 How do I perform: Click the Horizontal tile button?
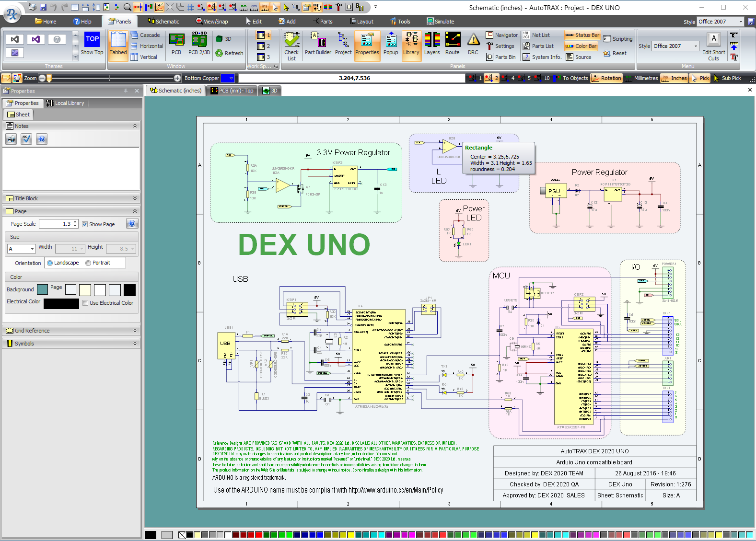pos(147,46)
